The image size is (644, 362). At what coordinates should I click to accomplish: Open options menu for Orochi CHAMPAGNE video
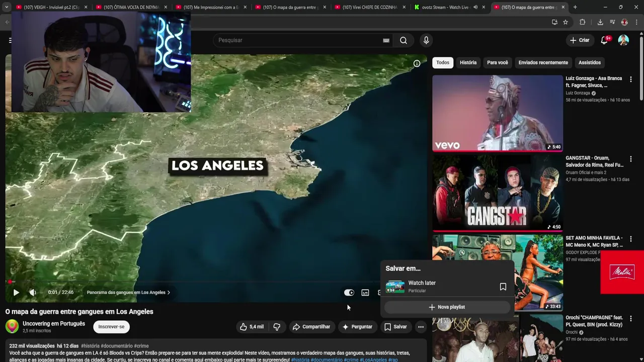click(631, 318)
